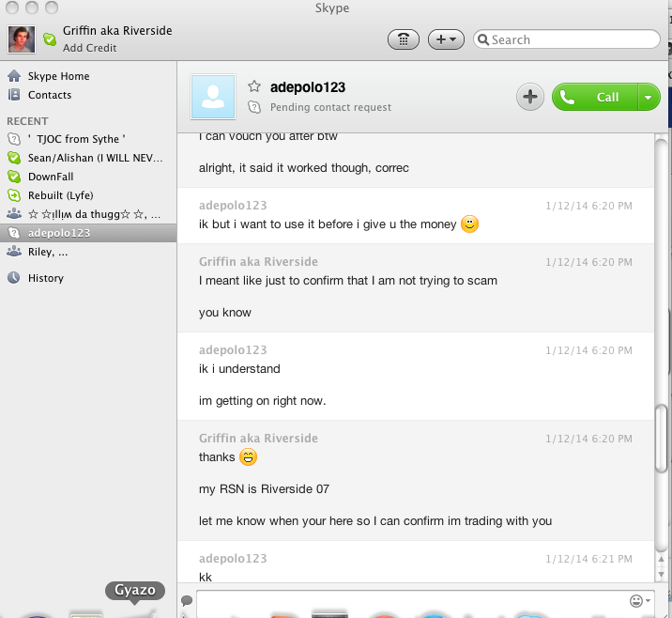Click the scrollbar down arrow
The width and height of the screenshot is (672, 618).
pos(662,574)
